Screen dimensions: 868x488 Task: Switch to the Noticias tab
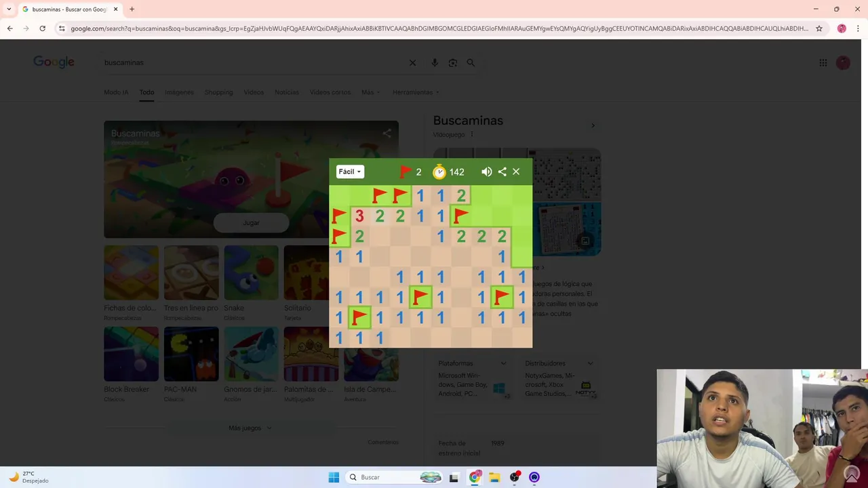point(286,92)
